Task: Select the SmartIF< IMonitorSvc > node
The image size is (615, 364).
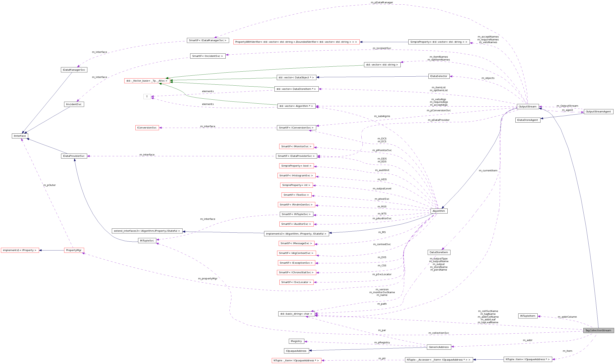Action: (297, 146)
